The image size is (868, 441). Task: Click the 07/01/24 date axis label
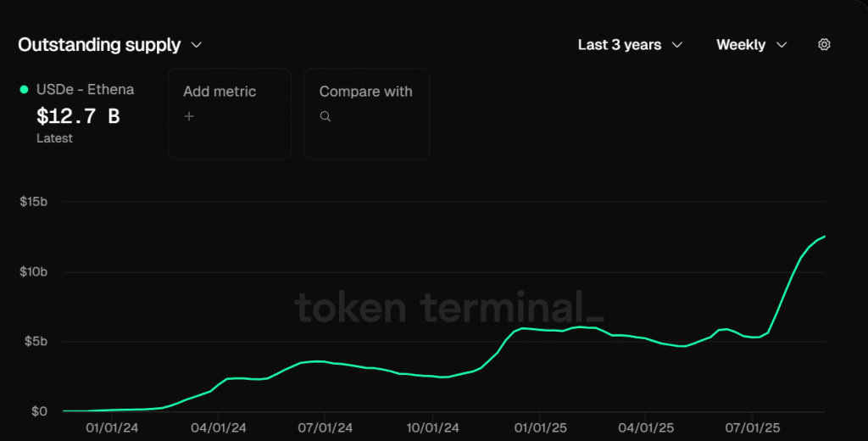coord(325,428)
